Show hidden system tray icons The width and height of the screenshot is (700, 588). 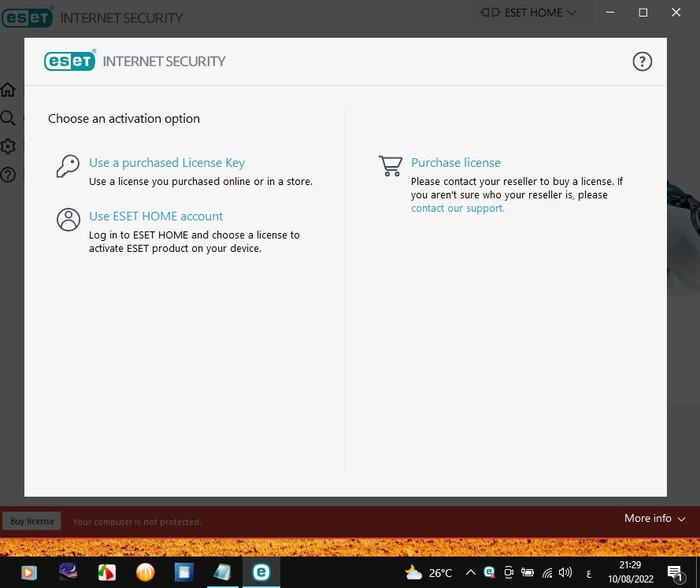coord(470,572)
